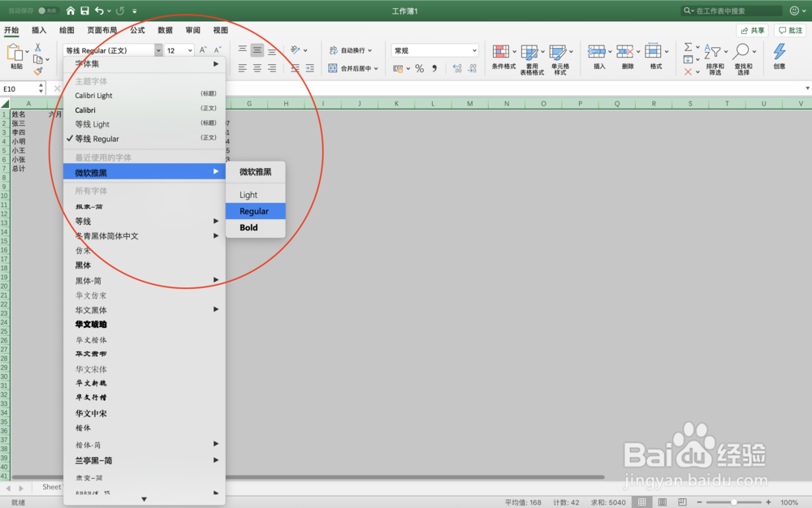Choose 华文琥珀 from the font list
Viewport: 812px width, 508px height.
[144, 325]
